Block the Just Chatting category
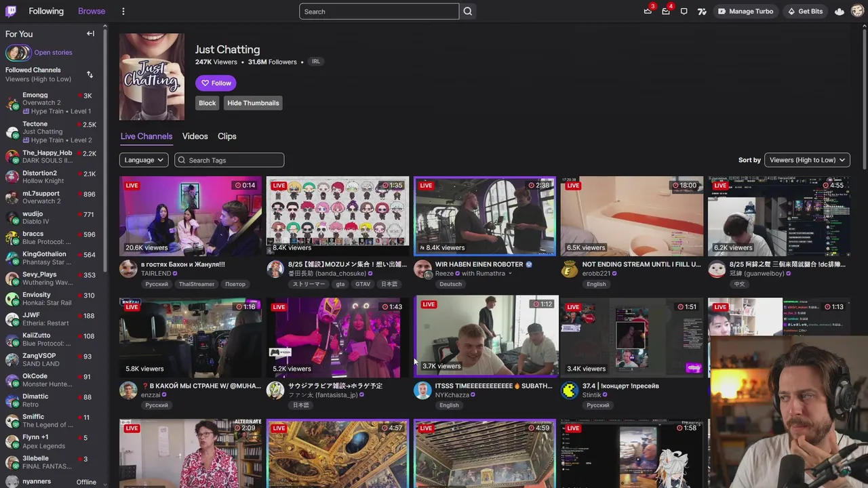Viewport: 868px width, 488px height. click(208, 103)
